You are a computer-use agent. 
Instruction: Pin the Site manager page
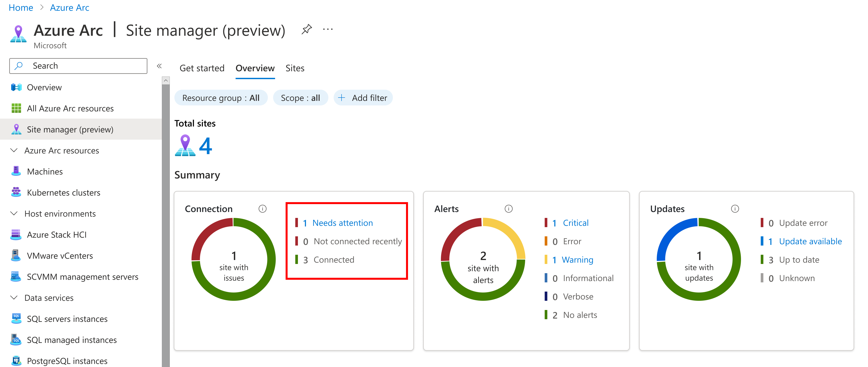coord(307,30)
